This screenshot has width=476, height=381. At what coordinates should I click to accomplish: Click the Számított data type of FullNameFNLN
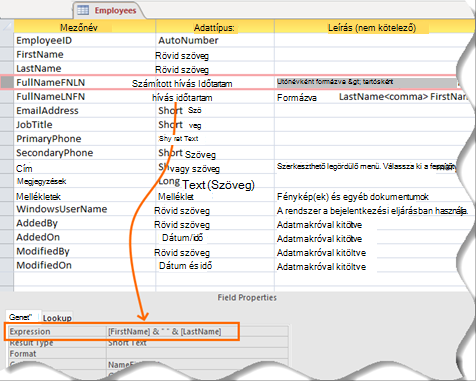pyautogui.click(x=215, y=83)
